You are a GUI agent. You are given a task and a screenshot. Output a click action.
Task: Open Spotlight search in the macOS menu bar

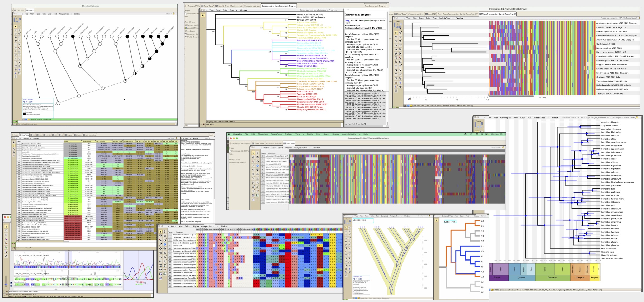482,134
